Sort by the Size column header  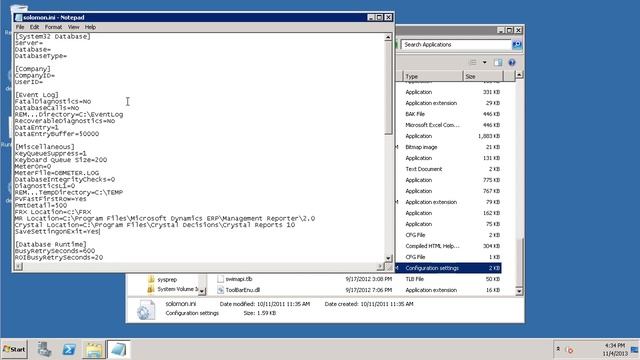tap(483, 76)
